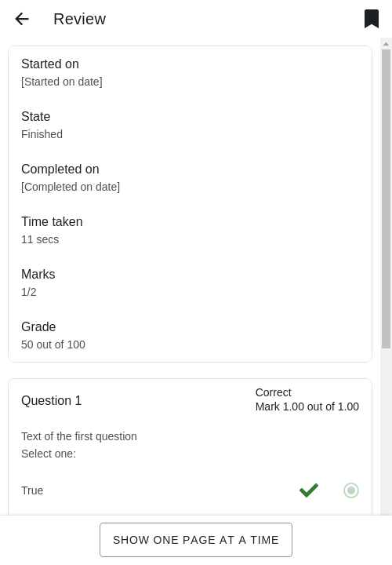Click the Time taken 11 secs value
Image resolution: width=392 pixels, height=565 pixels.
pos(40,239)
